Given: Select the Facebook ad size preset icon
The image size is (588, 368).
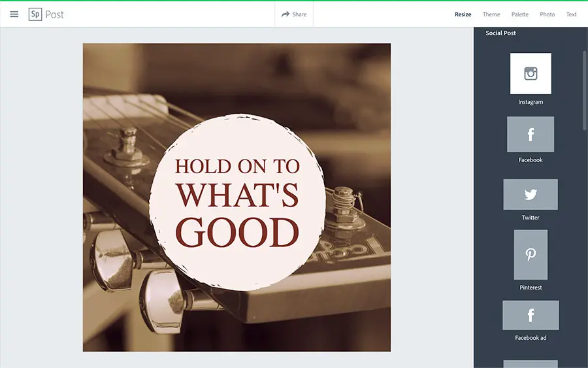Looking at the screenshot, I should point(531,315).
